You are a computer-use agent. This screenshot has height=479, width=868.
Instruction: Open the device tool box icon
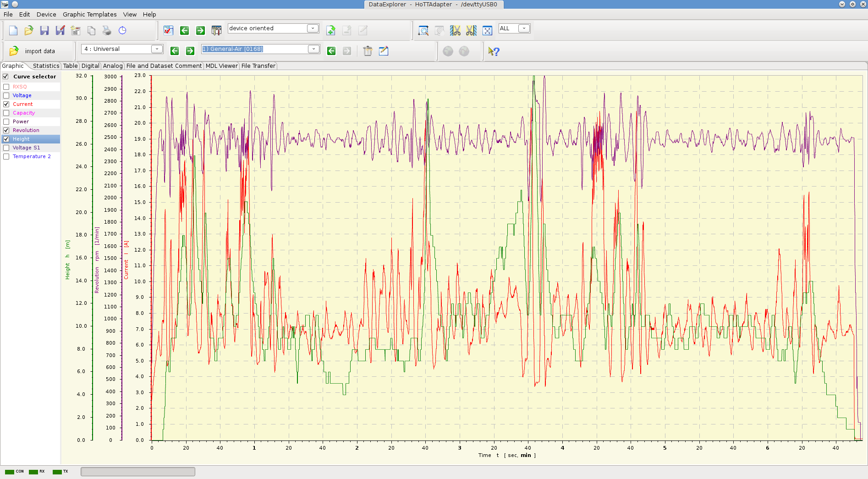coord(216,31)
